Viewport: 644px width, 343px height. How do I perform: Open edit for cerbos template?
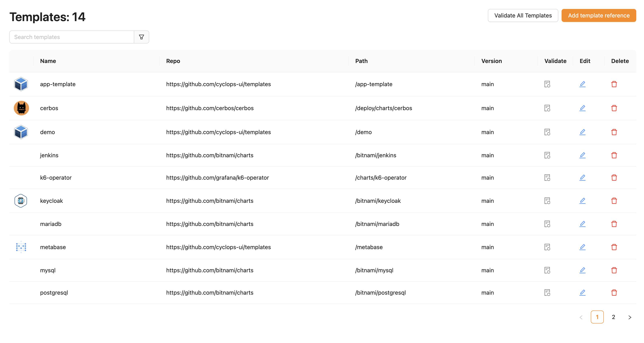coord(582,108)
